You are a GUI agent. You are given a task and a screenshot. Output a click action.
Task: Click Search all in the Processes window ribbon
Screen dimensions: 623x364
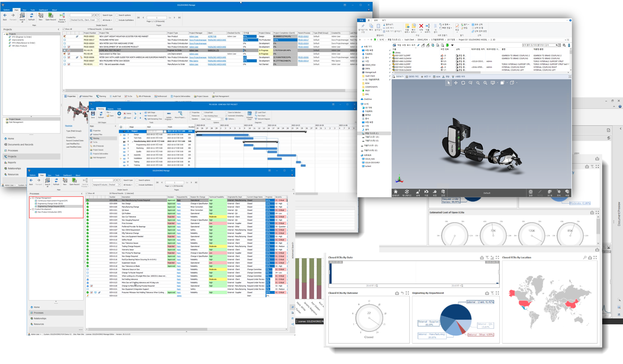pos(47,182)
